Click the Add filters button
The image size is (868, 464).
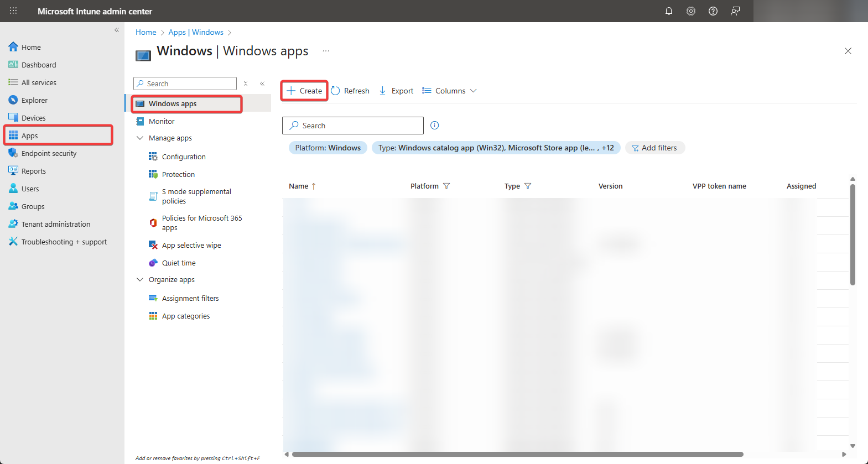coord(654,148)
